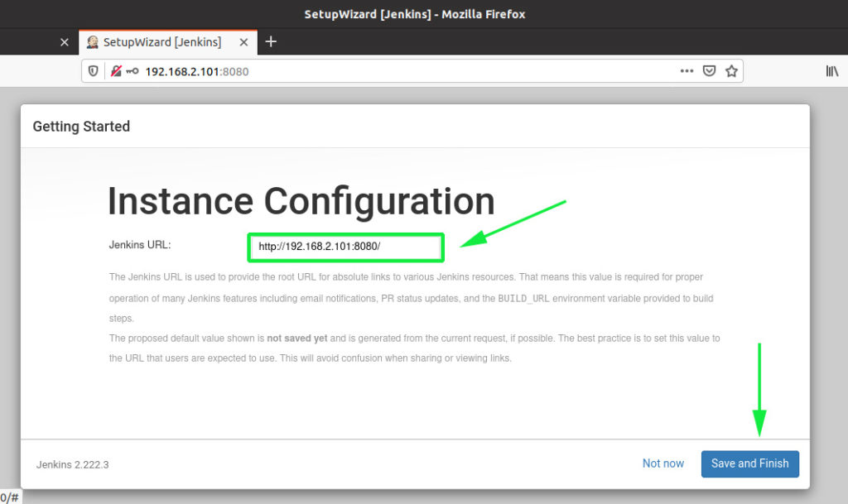Click the Jenkins URL: label
Viewport: 848px width, 504px height.
click(140, 245)
